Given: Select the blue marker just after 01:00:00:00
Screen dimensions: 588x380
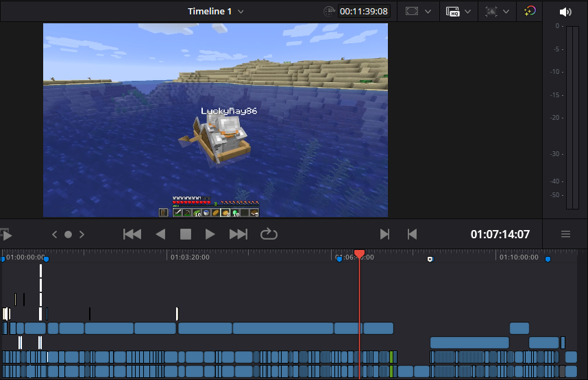Looking at the screenshot, I should (46, 259).
